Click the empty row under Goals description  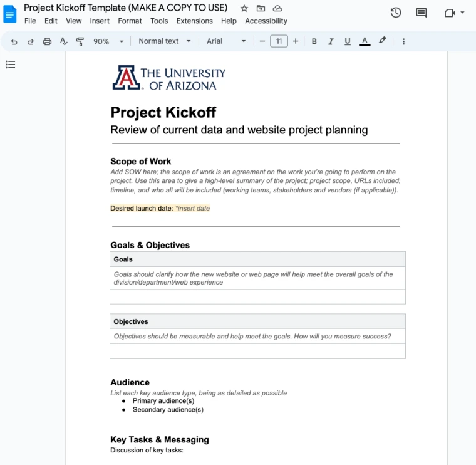click(258, 297)
